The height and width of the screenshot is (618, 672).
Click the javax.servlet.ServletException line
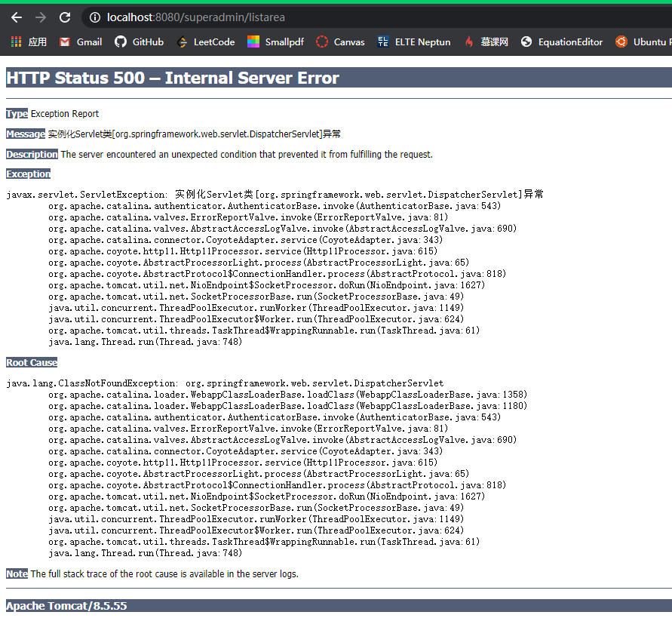tap(275, 194)
